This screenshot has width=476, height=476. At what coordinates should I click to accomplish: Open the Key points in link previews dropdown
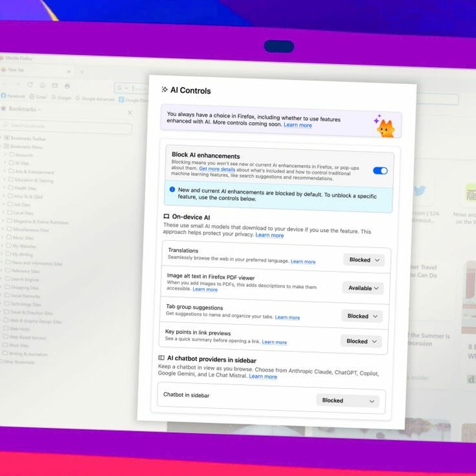coord(361,341)
